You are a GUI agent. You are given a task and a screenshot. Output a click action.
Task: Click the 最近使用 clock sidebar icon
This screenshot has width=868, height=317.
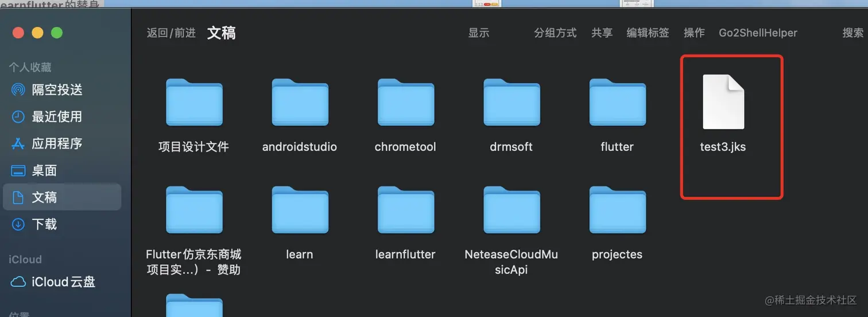[18, 117]
